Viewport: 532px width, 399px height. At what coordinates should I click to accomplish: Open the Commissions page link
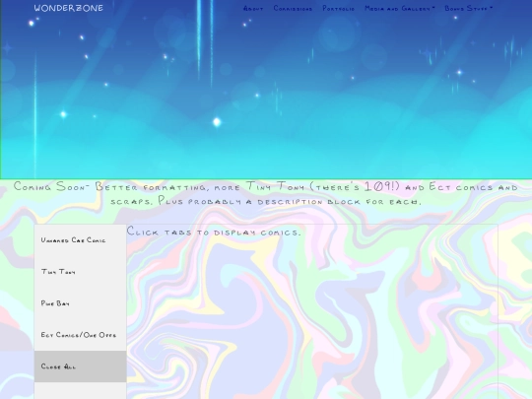pos(293,9)
